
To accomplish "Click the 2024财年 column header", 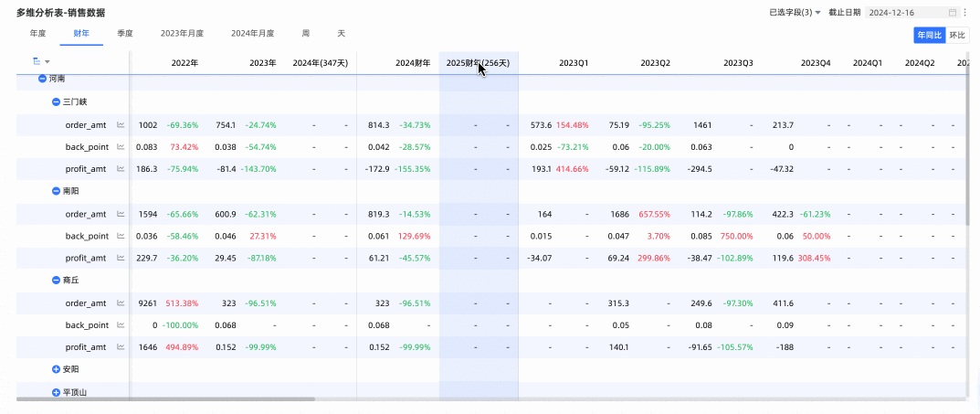I will coord(413,63).
